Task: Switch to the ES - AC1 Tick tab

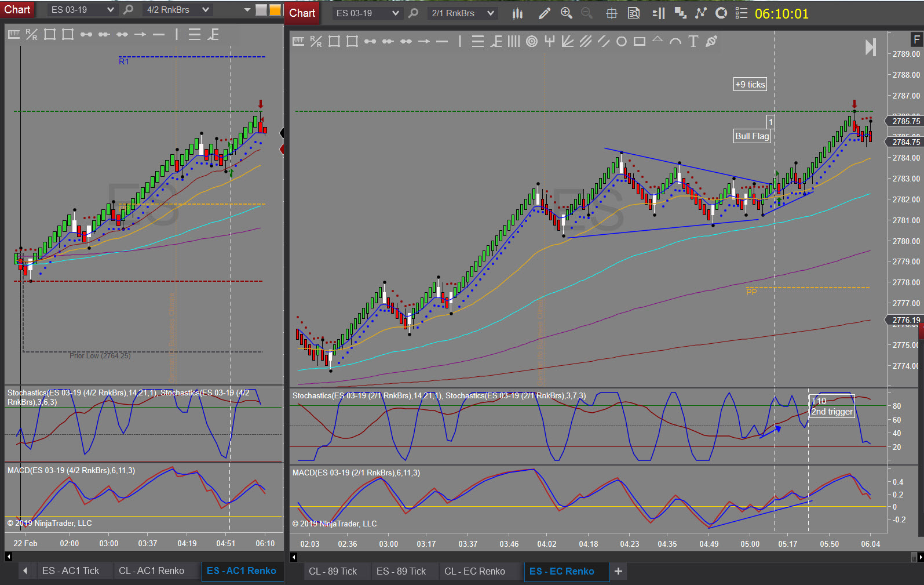Action: tap(71, 571)
